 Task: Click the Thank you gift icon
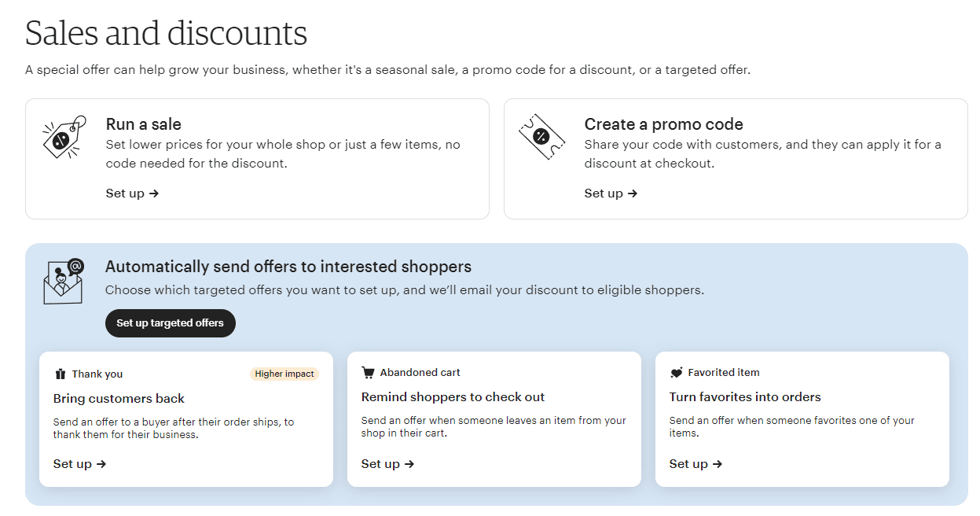pos(61,374)
